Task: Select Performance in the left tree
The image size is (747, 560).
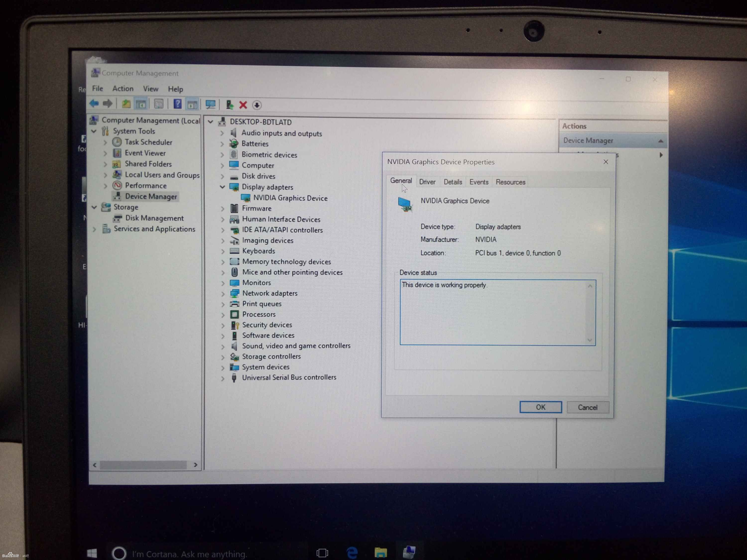Action: pos(146,186)
